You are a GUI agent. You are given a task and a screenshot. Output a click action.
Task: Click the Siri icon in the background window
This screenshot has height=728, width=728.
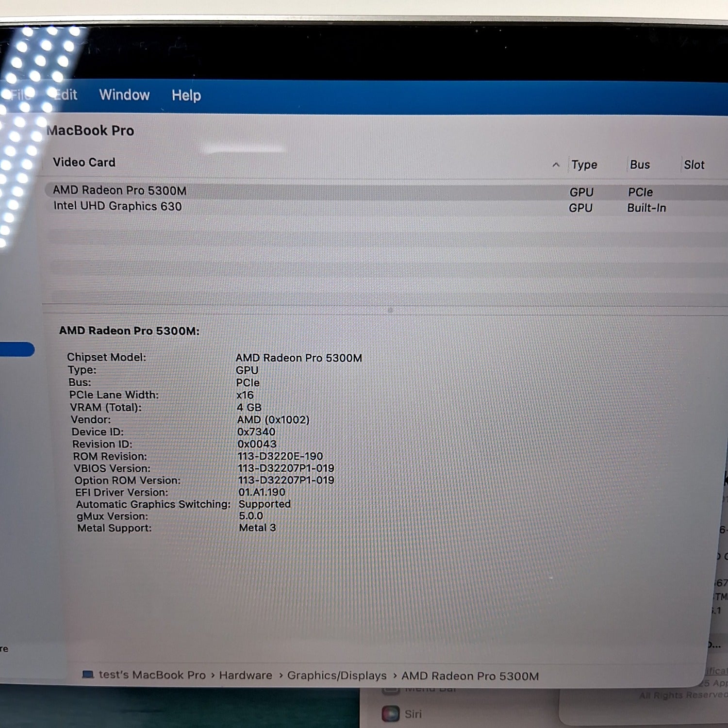pos(390,714)
